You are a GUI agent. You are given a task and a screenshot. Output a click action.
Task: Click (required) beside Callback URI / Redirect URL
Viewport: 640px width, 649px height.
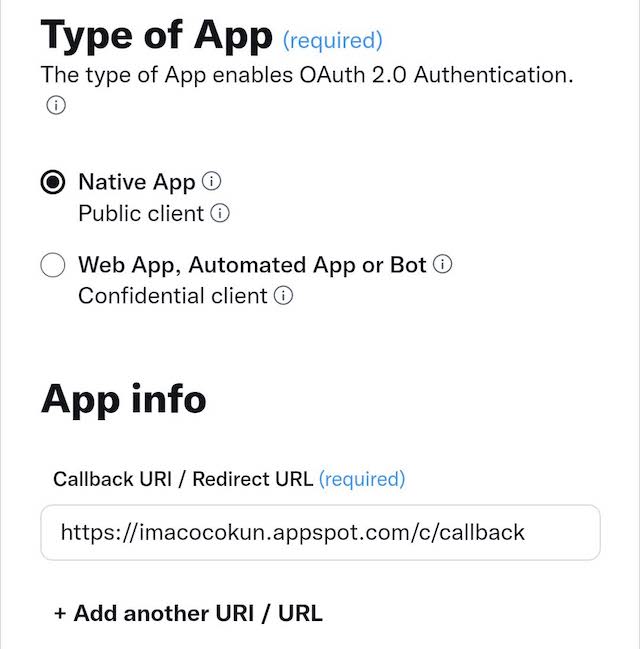coord(362,479)
